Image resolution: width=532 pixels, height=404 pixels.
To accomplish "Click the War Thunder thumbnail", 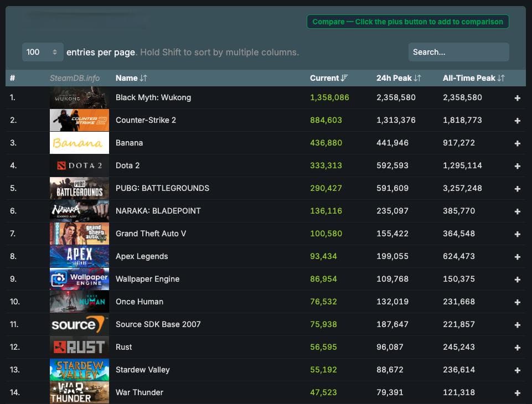I will coord(79,392).
